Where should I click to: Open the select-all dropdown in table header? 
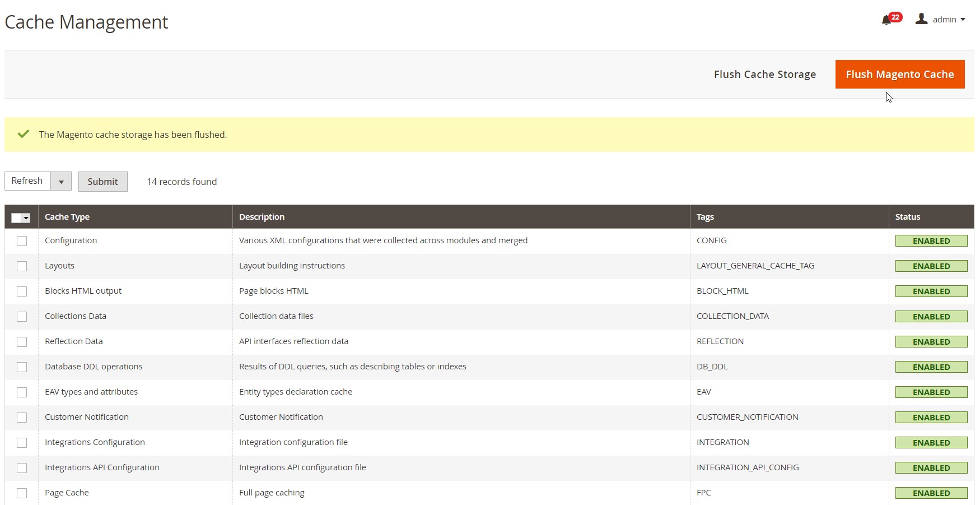(26, 218)
